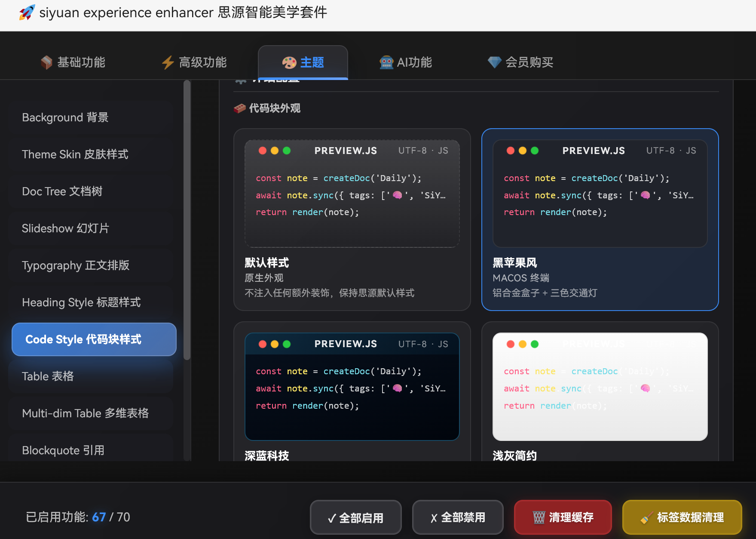This screenshot has width=756, height=539.
Task: Click the lightning bolt icon beside 高级功能
Action: (168, 62)
